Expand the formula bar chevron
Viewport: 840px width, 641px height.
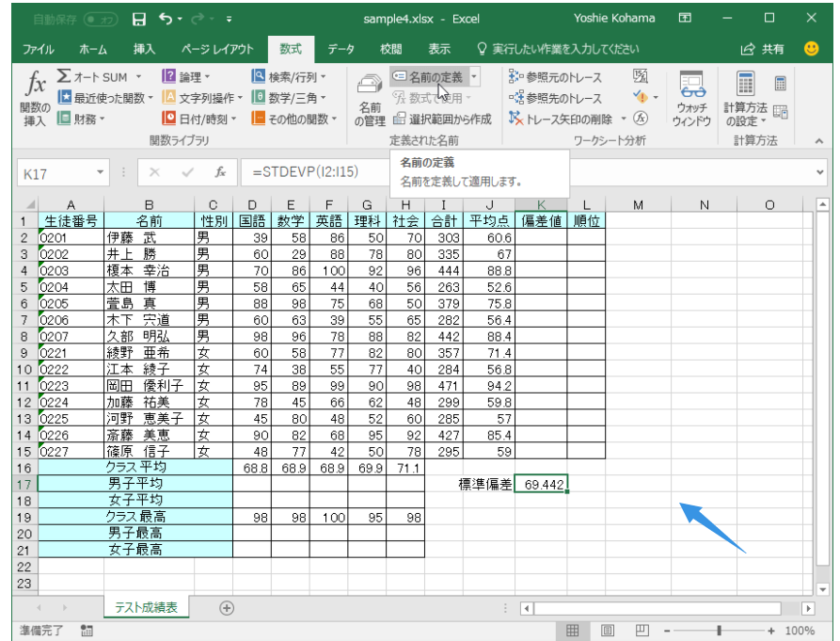(819, 172)
